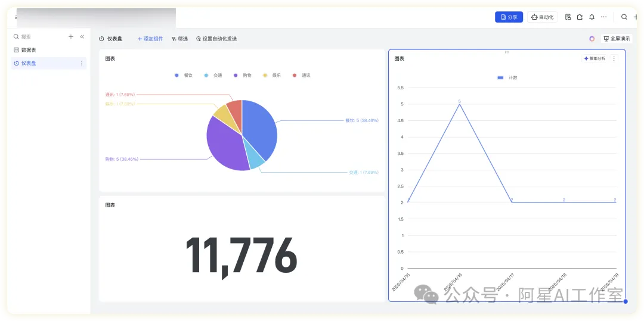Click the colorful AI assistant circle icon
644x321 pixels.
592,39
